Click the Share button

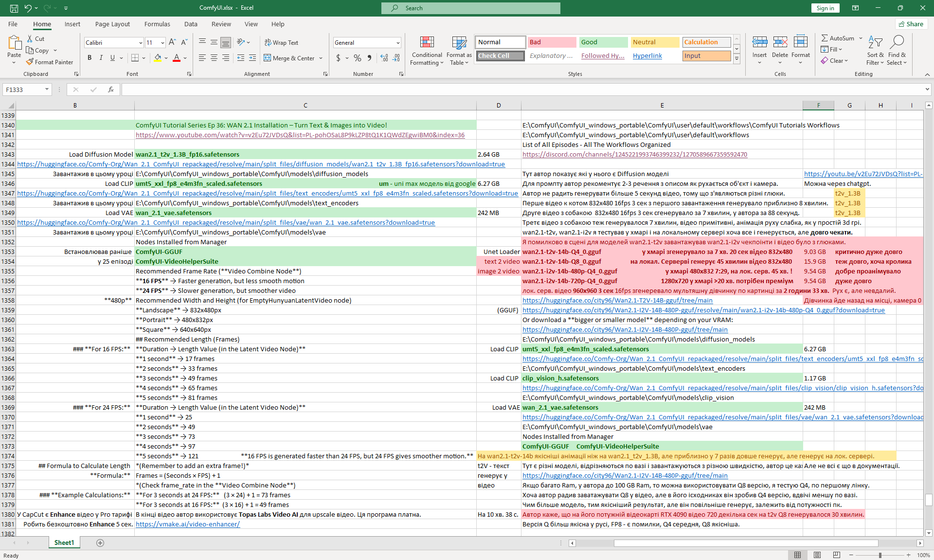[911, 24]
